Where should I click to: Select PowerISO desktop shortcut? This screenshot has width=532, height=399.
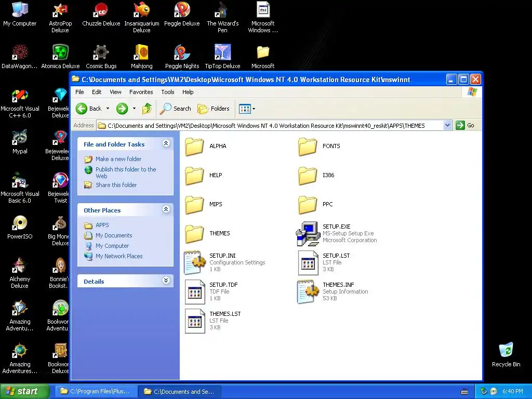click(x=20, y=227)
